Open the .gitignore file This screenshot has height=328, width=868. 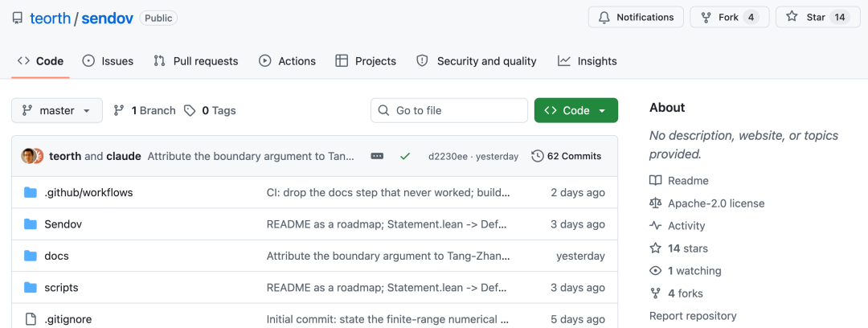pyautogui.click(x=68, y=319)
